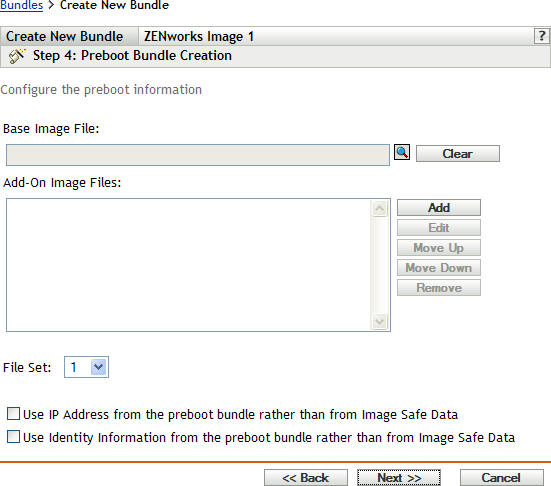Add an add-on image file

pos(439,208)
